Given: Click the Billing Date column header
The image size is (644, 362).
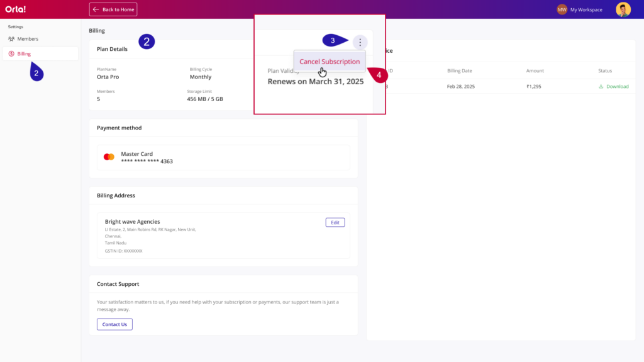Looking at the screenshot, I should (x=459, y=71).
